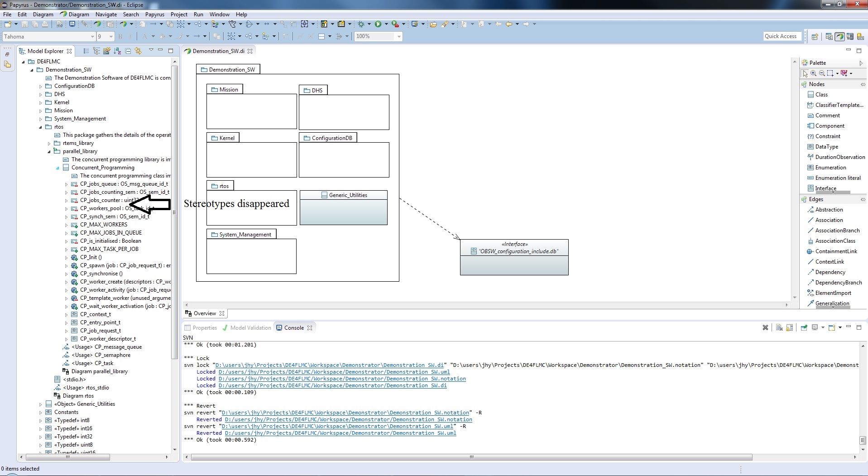This screenshot has width=868, height=476.
Task: Expand the Palette flyout arrow
Action: [x=861, y=63]
